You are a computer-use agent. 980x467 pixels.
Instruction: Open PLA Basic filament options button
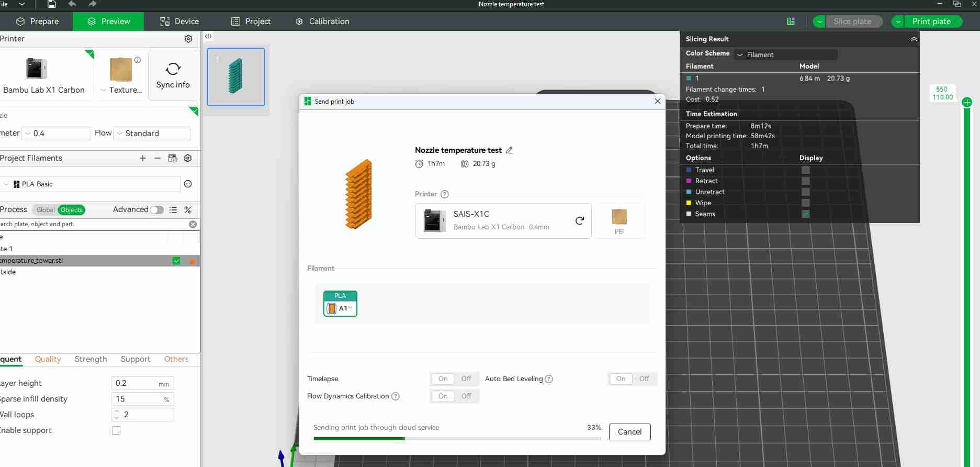click(x=188, y=184)
